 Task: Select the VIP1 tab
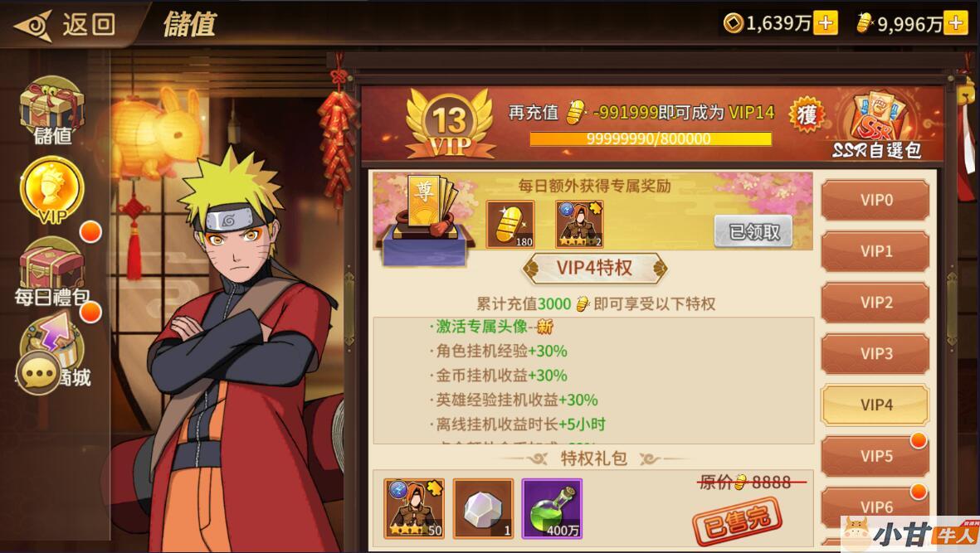point(875,251)
